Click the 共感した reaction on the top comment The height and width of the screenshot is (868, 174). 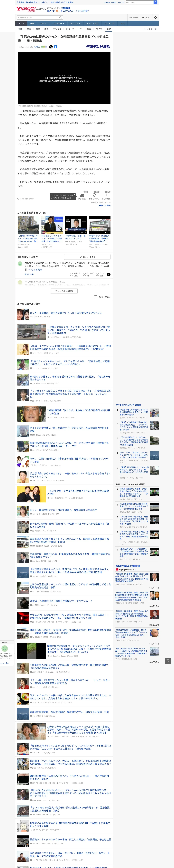click(x=75, y=274)
